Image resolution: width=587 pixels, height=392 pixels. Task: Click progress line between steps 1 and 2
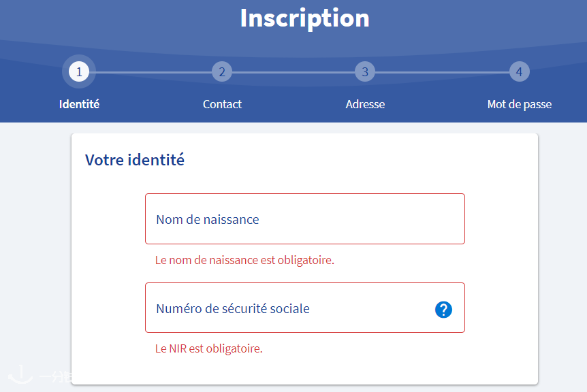[150, 72]
